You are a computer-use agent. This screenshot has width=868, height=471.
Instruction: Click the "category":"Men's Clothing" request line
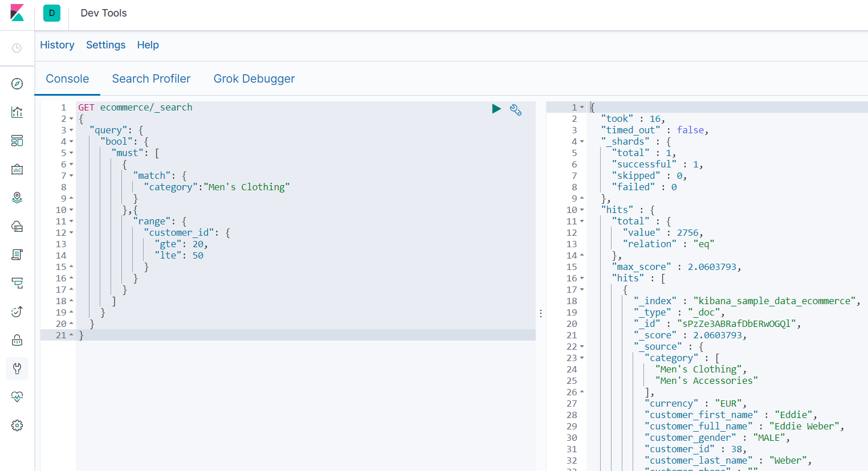tap(217, 187)
